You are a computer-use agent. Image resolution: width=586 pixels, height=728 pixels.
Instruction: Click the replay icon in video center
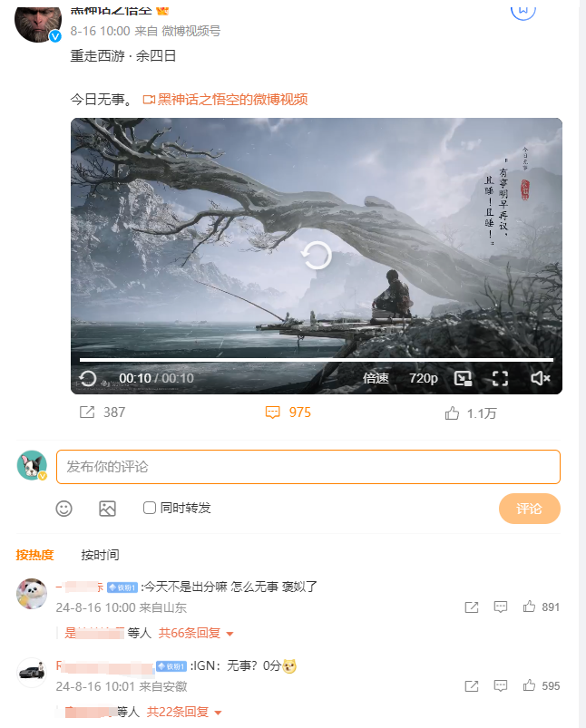point(317,256)
